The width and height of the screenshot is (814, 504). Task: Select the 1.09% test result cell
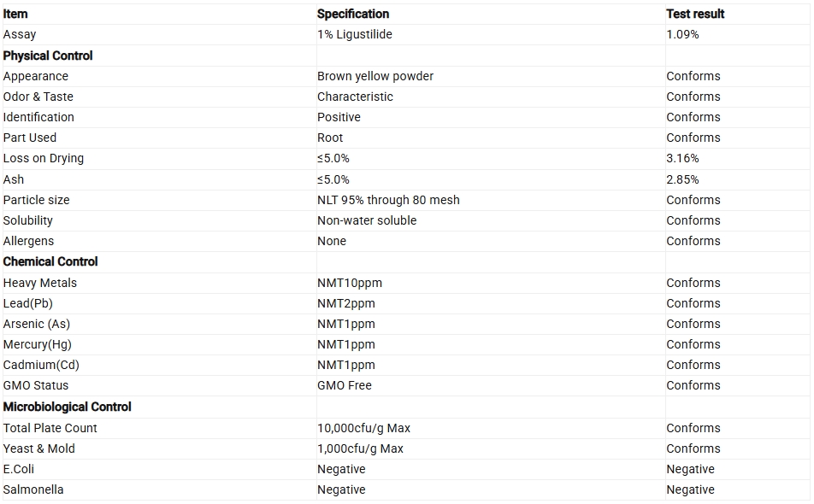pos(682,35)
